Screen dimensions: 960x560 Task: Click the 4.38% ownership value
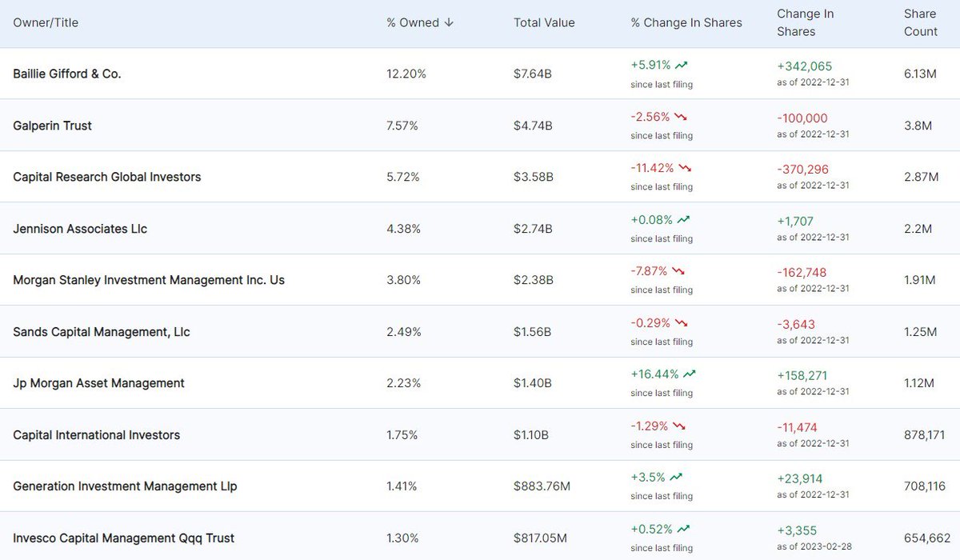click(403, 229)
